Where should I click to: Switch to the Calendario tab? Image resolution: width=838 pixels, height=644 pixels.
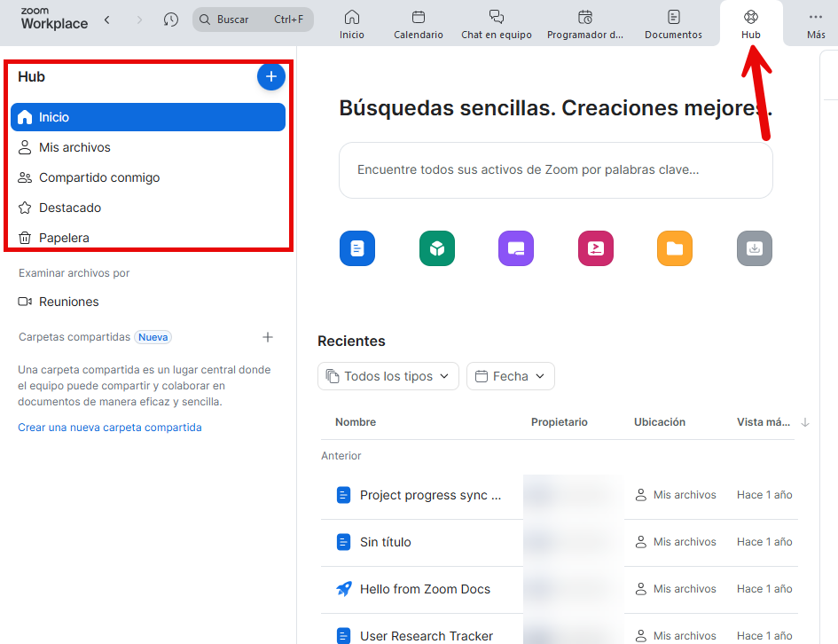pyautogui.click(x=419, y=24)
